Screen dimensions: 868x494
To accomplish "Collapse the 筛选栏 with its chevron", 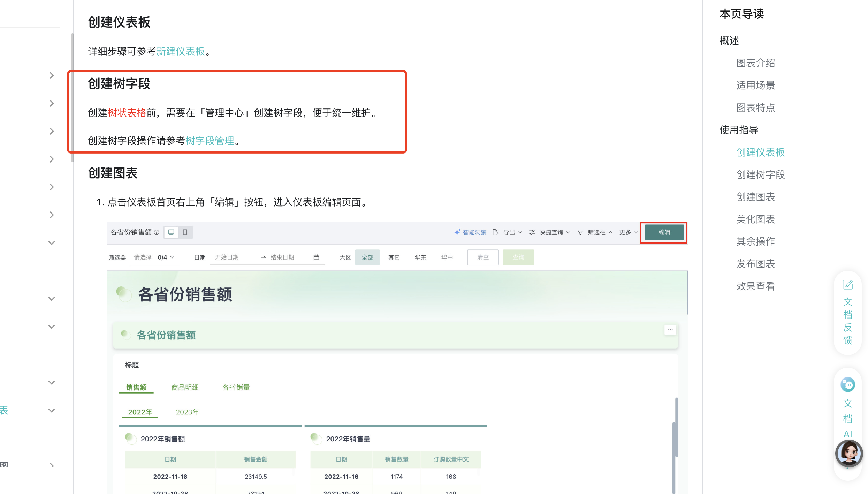I will tap(610, 232).
